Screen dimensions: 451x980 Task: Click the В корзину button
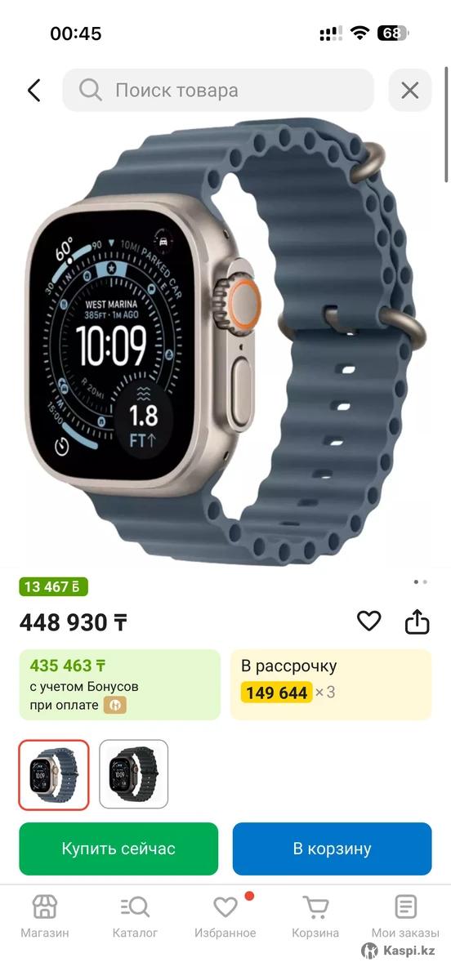[x=332, y=849]
